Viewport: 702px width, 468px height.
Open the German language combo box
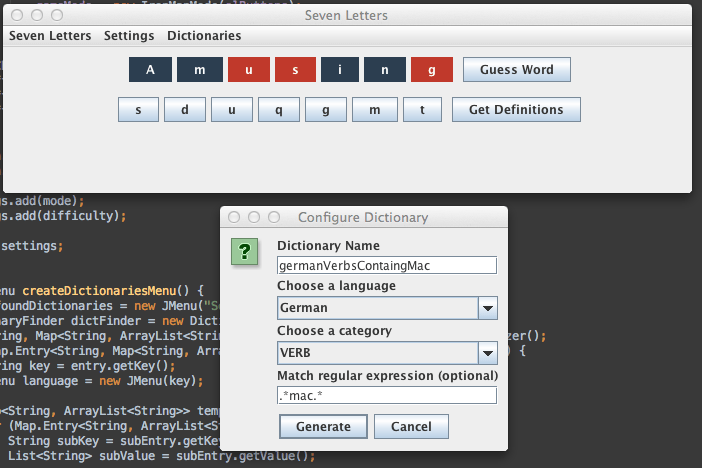pyautogui.click(x=376, y=308)
